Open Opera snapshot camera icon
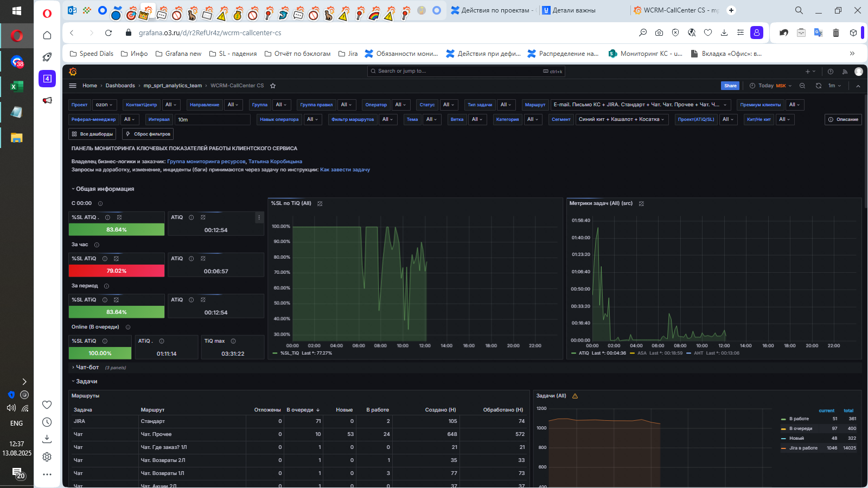 tap(659, 33)
